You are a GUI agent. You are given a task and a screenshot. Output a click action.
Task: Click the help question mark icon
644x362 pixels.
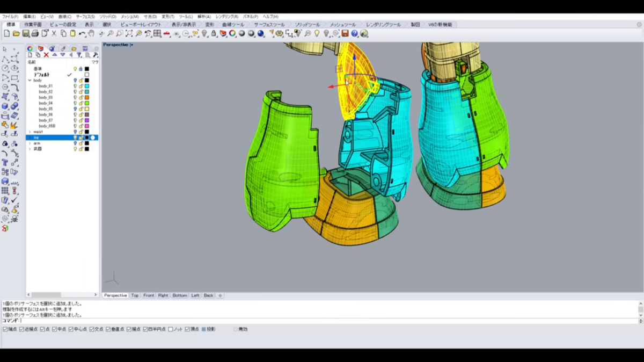pyautogui.click(x=355, y=33)
